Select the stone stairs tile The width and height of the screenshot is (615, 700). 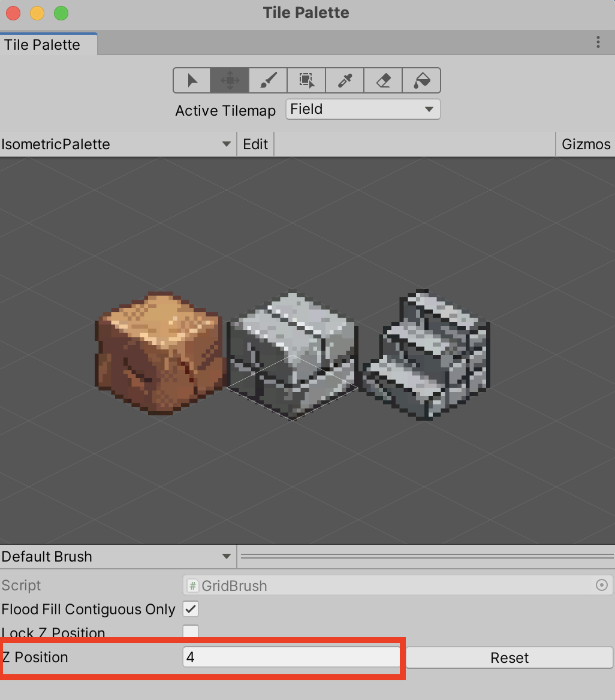(427, 354)
